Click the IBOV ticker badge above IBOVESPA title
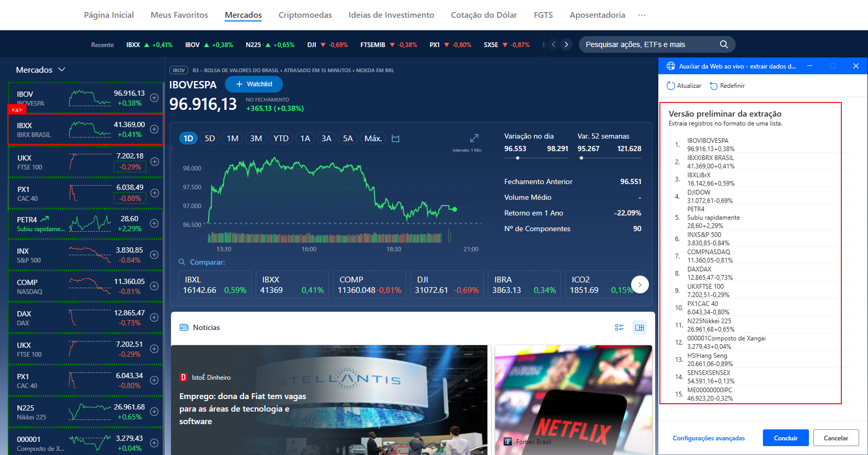The image size is (868, 455). click(179, 70)
